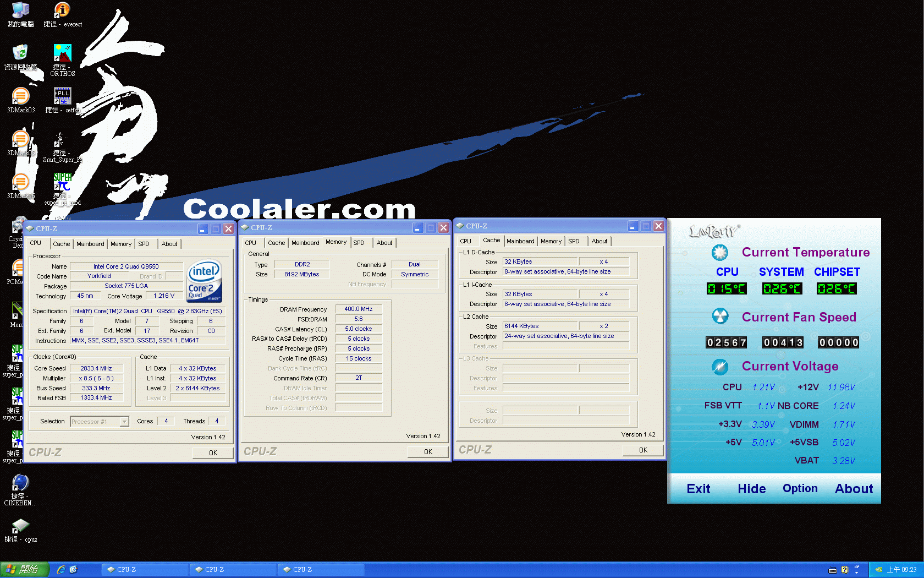Screen dimensions: 924x578
Task: Click the Current Temperature icon
Action: tap(719, 252)
